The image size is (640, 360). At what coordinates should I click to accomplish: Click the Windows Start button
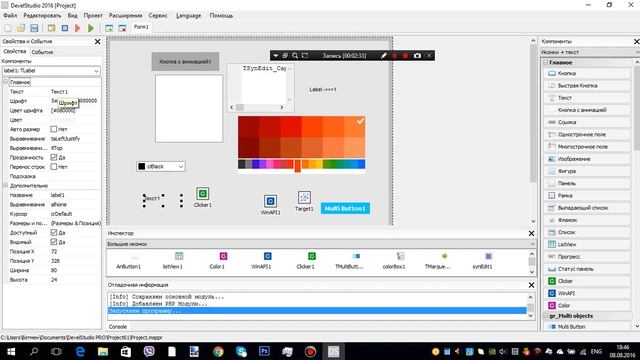(x=11, y=351)
